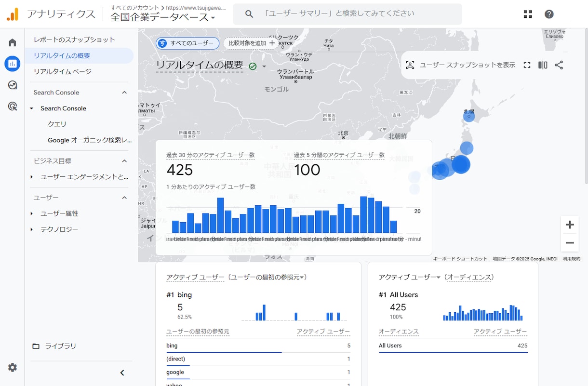Expand the ユーザー属性 tree item

[x=32, y=213]
